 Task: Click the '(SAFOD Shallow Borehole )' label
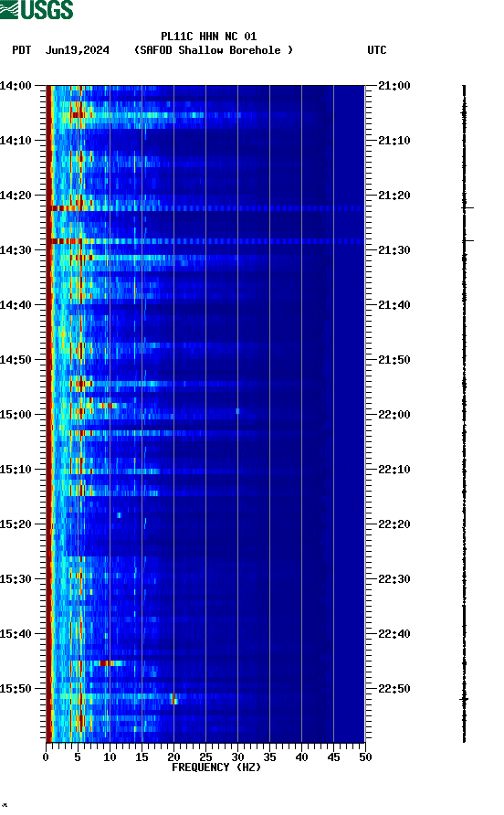point(214,50)
